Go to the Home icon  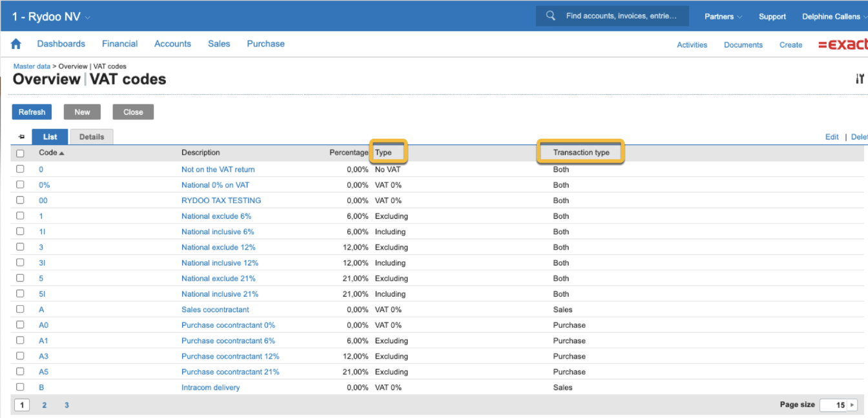[x=16, y=44]
